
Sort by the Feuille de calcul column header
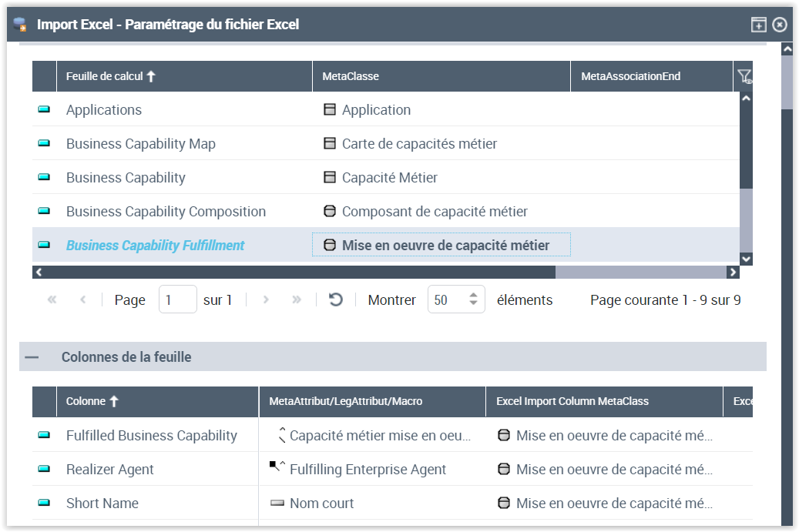[111, 76]
